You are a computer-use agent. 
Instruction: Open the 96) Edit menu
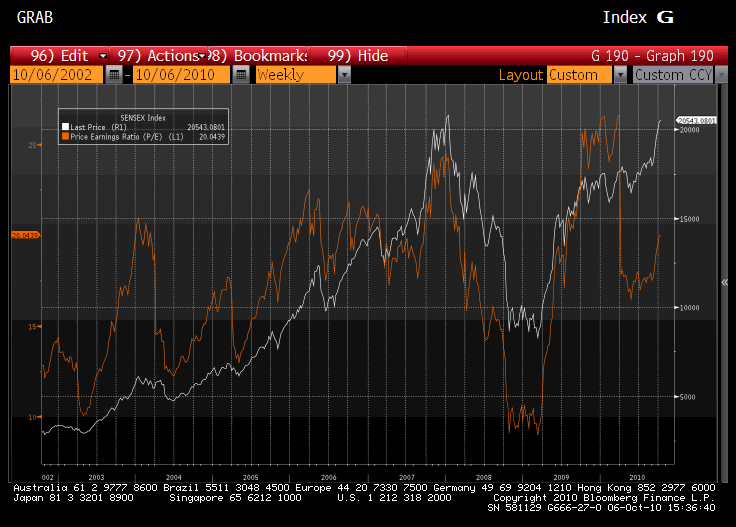[59, 56]
